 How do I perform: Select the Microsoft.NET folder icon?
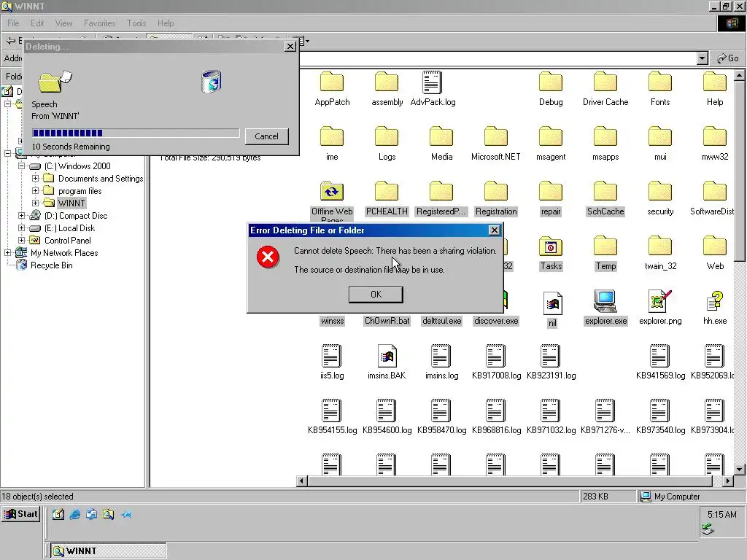[x=495, y=136]
